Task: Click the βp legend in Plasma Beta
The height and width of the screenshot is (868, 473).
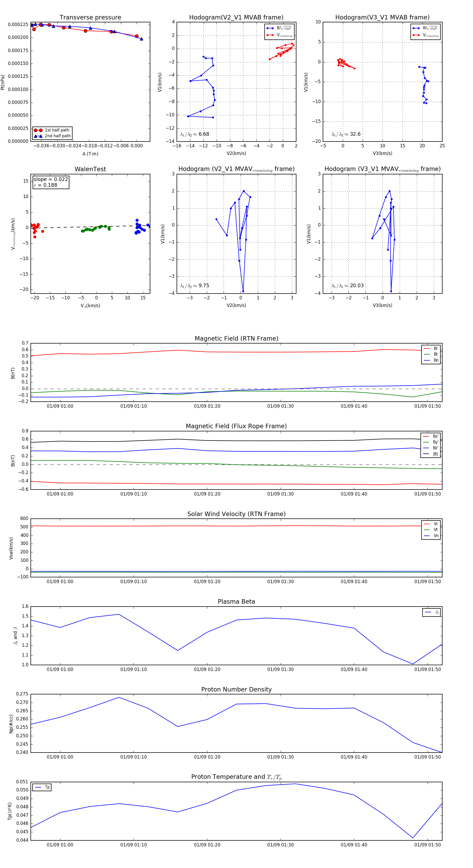Action: pyautogui.click(x=431, y=612)
